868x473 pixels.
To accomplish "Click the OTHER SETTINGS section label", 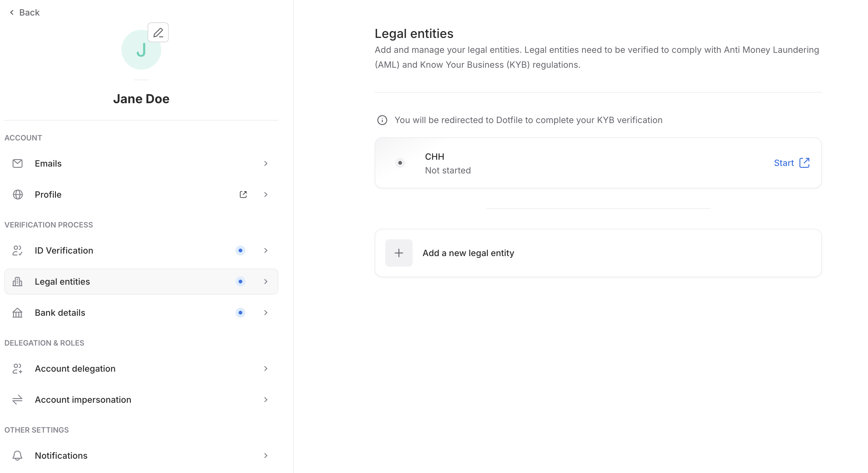I will pyautogui.click(x=36, y=429).
